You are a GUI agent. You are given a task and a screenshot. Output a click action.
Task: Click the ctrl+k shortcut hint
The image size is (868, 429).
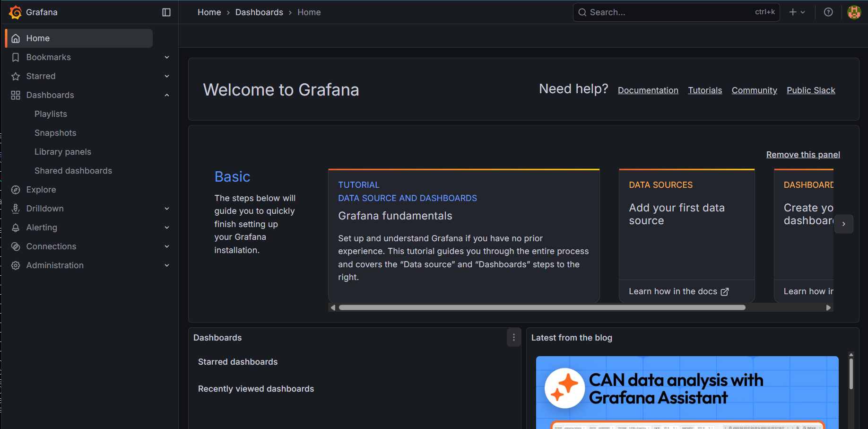(765, 12)
